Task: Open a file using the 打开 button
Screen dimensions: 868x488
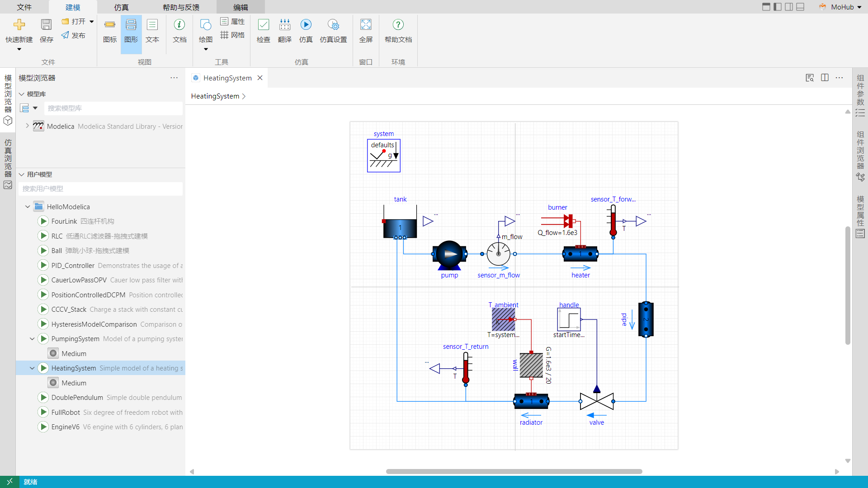Action: pos(74,21)
